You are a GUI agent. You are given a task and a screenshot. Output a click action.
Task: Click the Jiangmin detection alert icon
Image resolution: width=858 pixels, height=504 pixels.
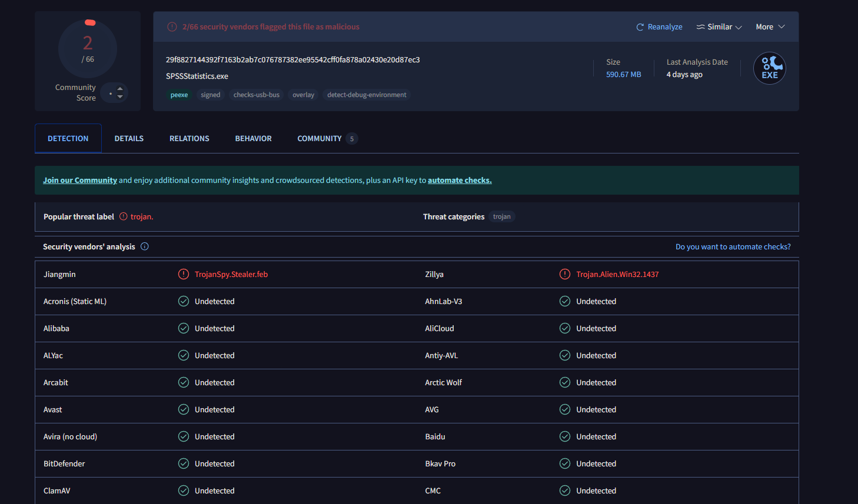coord(184,274)
